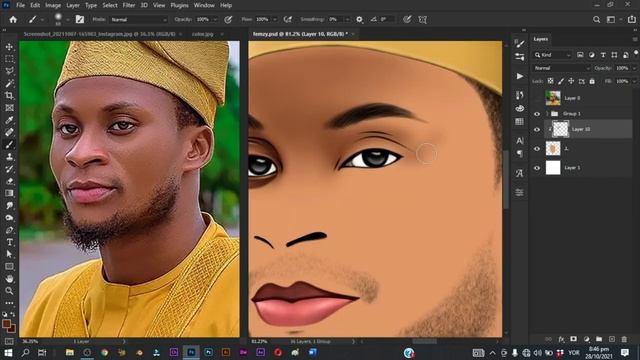
Task: Open the File menu
Action: click(20, 5)
